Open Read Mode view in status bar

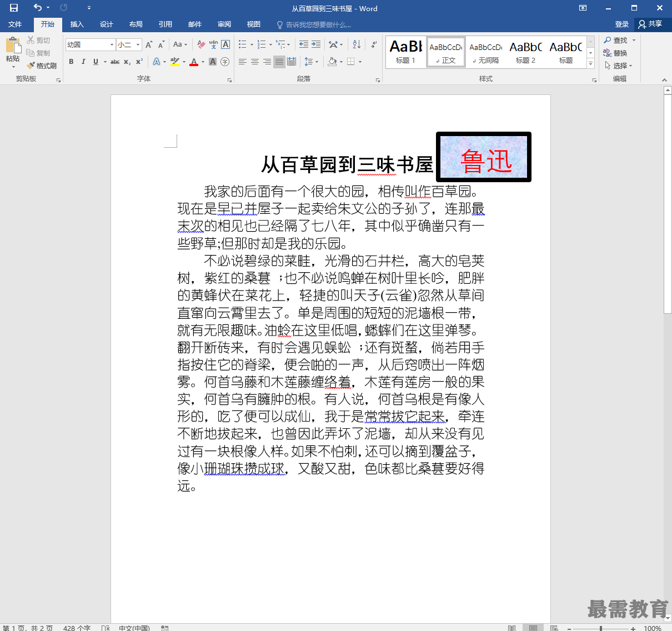pyautogui.click(x=511, y=628)
